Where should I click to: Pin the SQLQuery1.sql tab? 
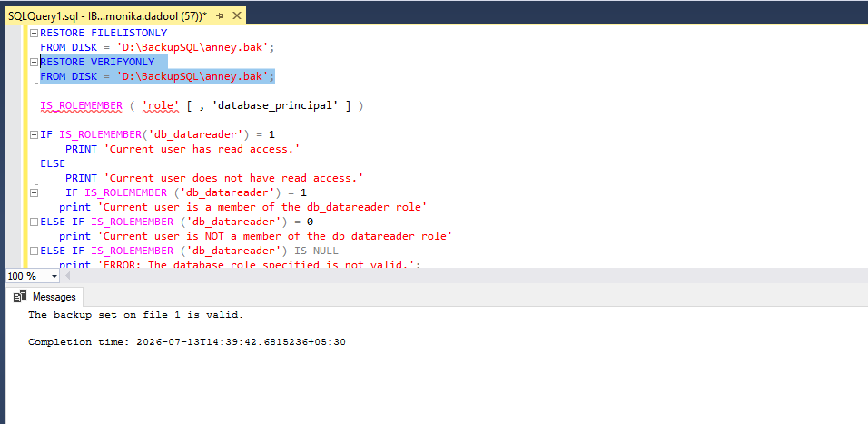pyautogui.click(x=221, y=16)
